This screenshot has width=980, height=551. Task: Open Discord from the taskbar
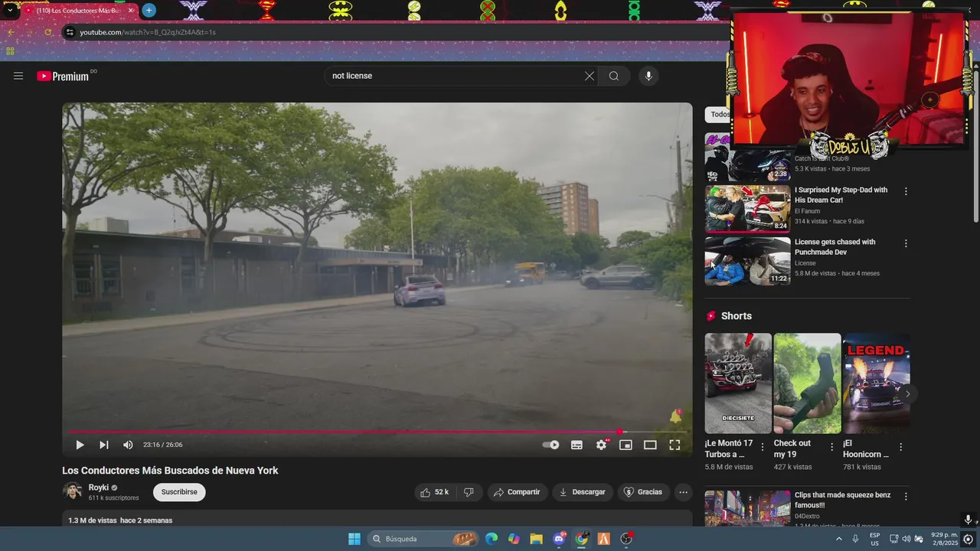click(559, 539)
